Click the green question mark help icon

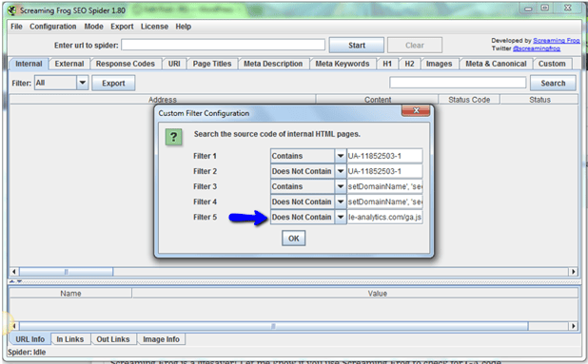point(173,137)
